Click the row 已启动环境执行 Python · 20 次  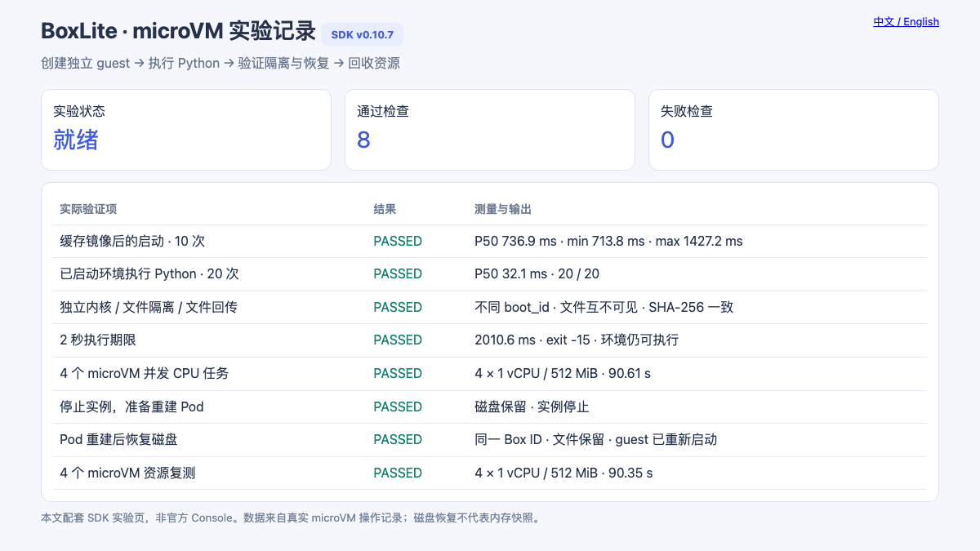pos(490,274)
